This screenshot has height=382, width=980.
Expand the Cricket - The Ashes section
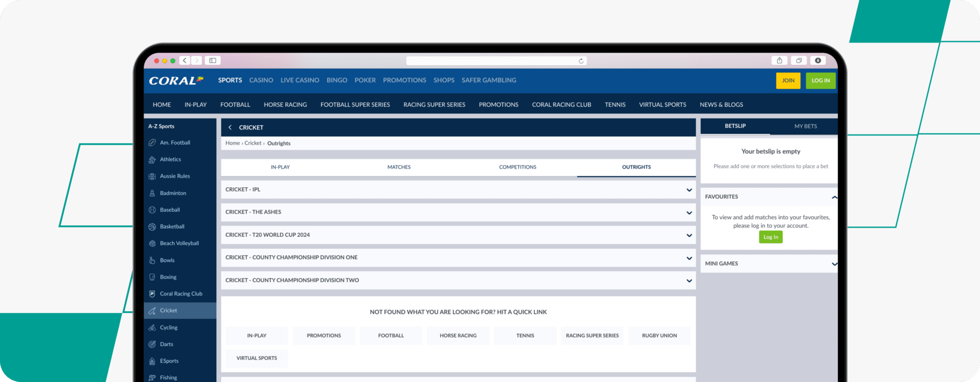click(x=458, y=212)
